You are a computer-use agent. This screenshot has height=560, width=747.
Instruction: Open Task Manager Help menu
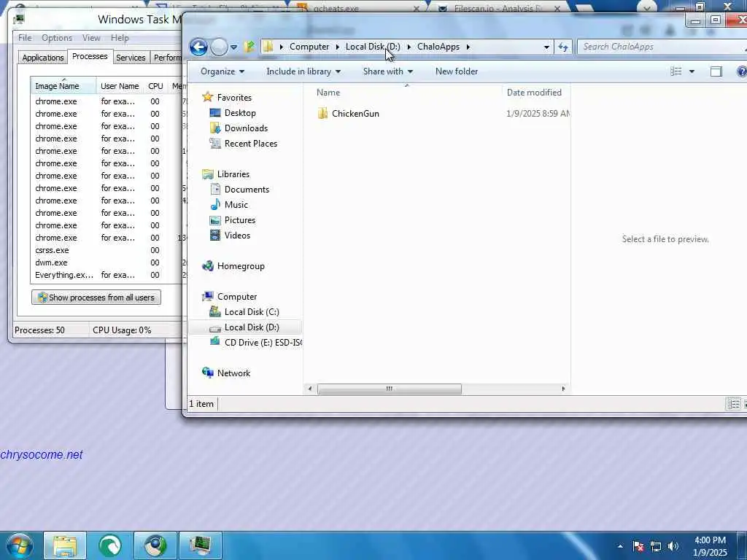pyautogui.click(x=120, y=38)
